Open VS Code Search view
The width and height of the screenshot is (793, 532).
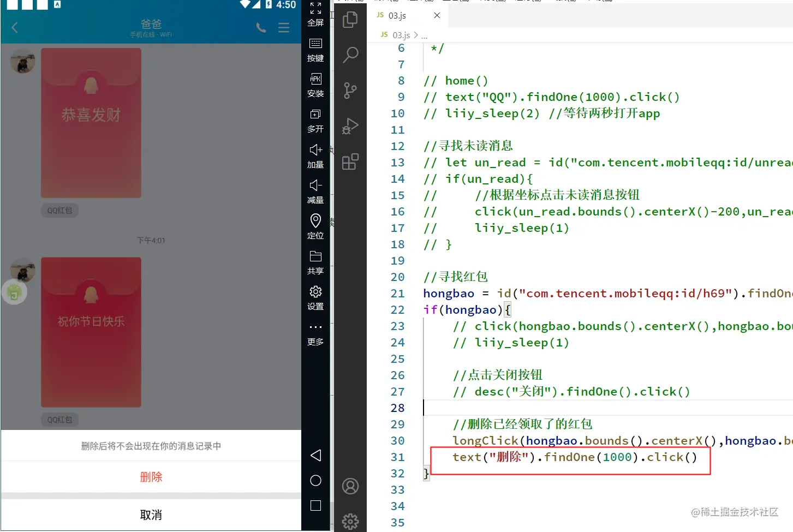[x=350, y=55]
